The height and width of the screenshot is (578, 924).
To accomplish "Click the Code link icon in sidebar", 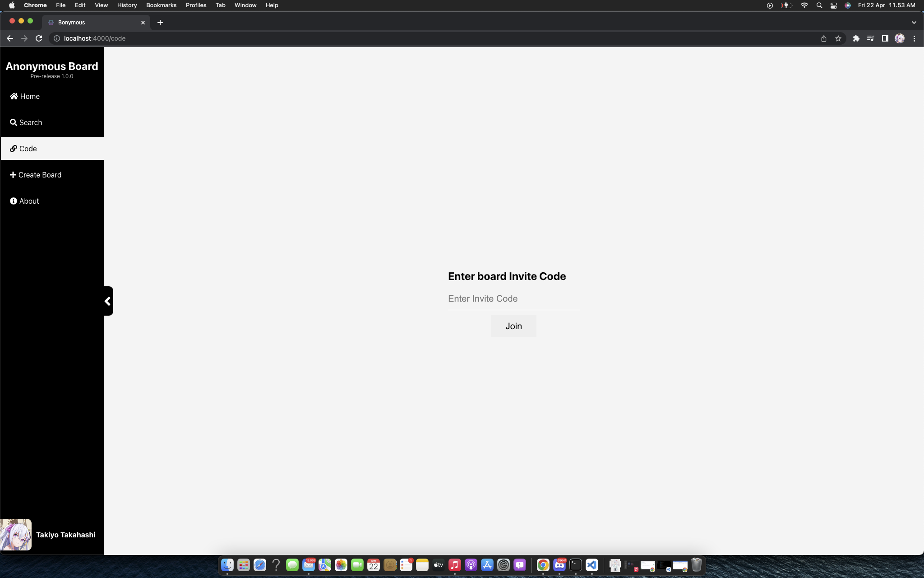I will [13, 149].
